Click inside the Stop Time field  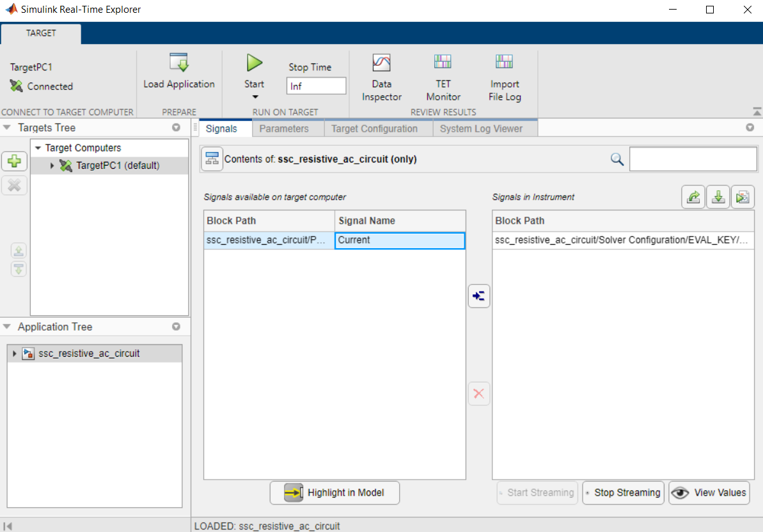[315, 85]
